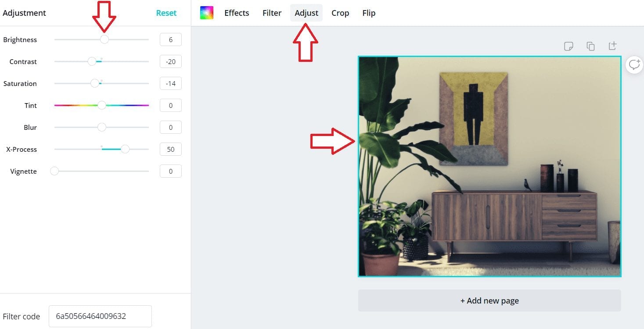This screenshot has height=329, width=644.
Task: Click the Tint rainbow slider handle
Action: [x=101, y=105]
